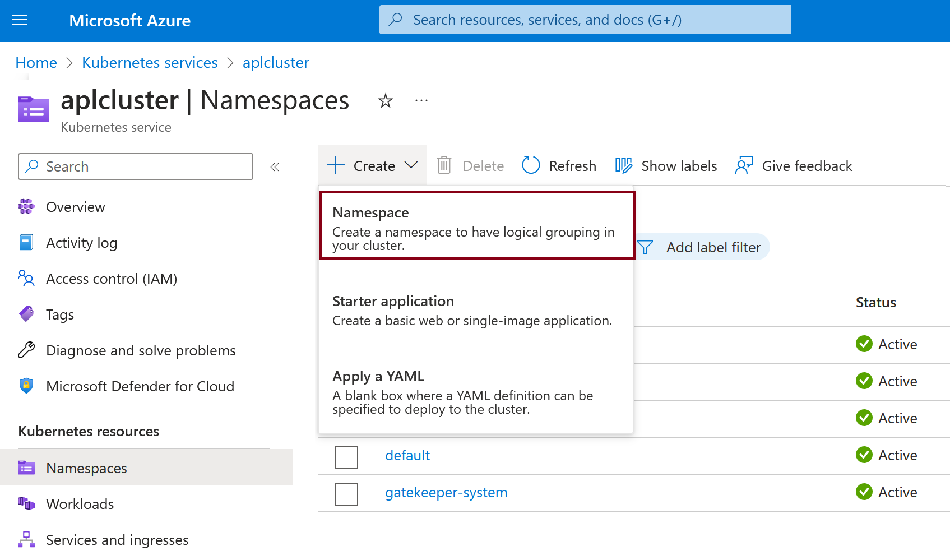The image size is (950, 560).
Task: Click the Refresh icon in toolbar
Action: pyautogui.click(x=531, y=165)
